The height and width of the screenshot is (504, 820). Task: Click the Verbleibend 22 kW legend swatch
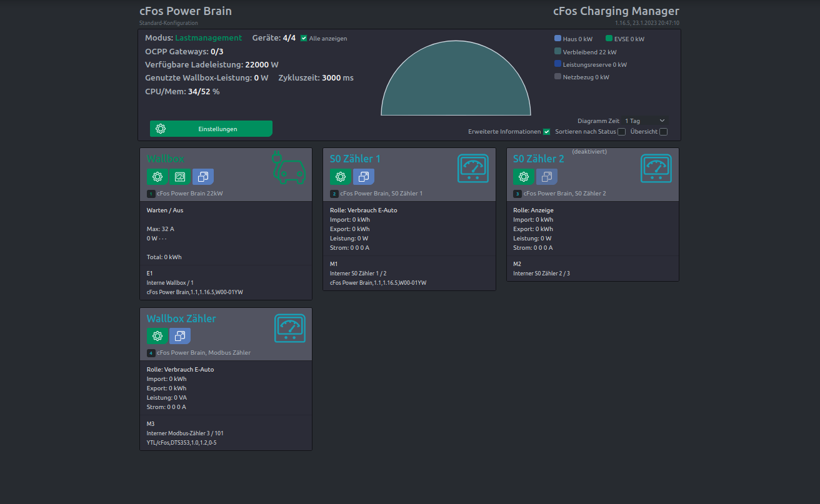[557, 51]
